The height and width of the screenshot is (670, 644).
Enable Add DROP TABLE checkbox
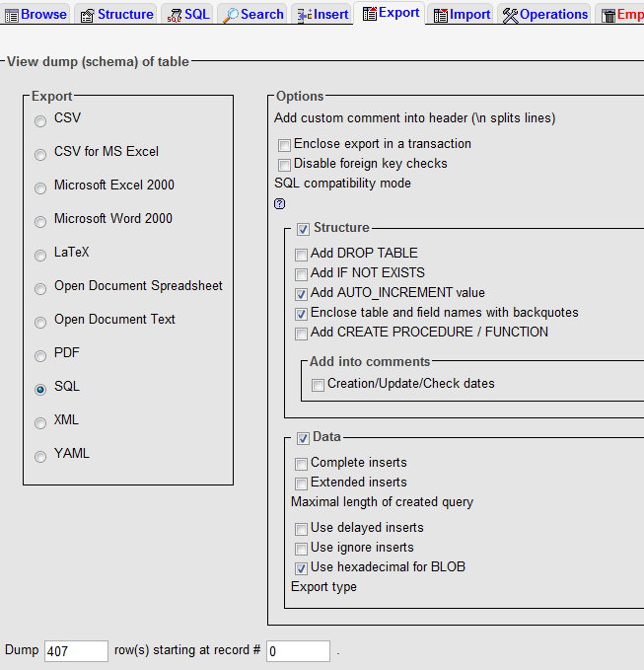coord(302,254)
